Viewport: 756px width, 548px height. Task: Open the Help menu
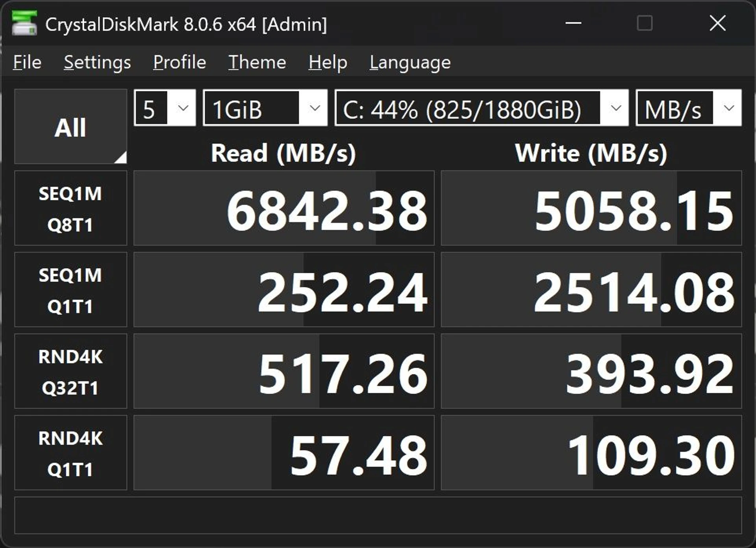pos(328,62)
